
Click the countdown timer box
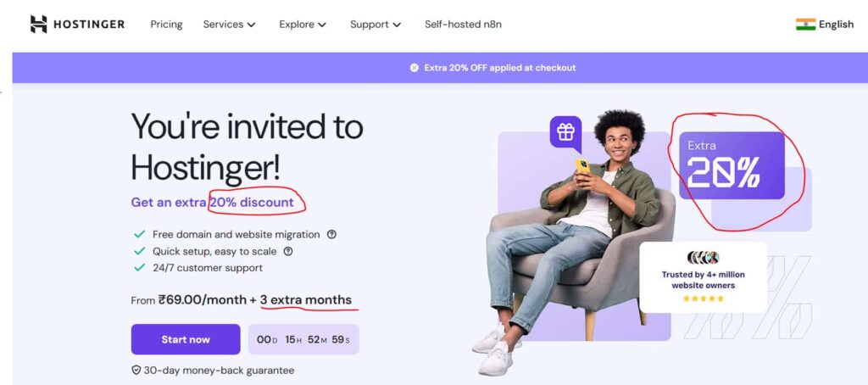coord(303,339)
